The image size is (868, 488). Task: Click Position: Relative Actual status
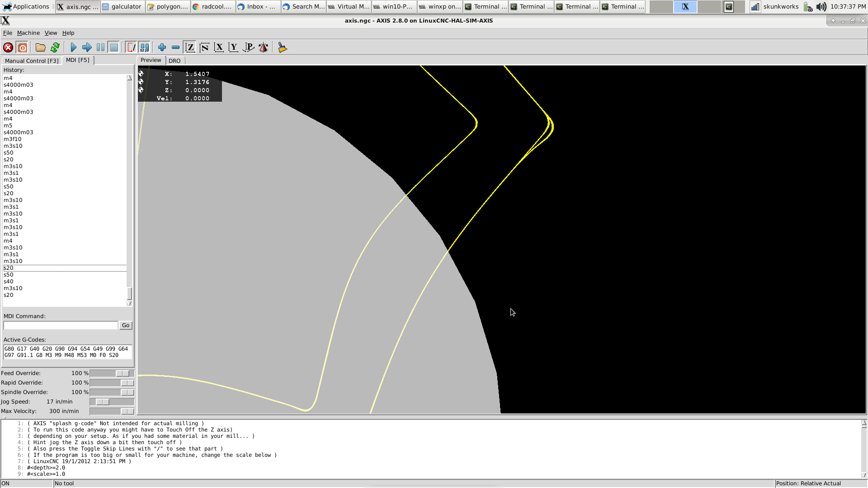(x=808, y=483)
